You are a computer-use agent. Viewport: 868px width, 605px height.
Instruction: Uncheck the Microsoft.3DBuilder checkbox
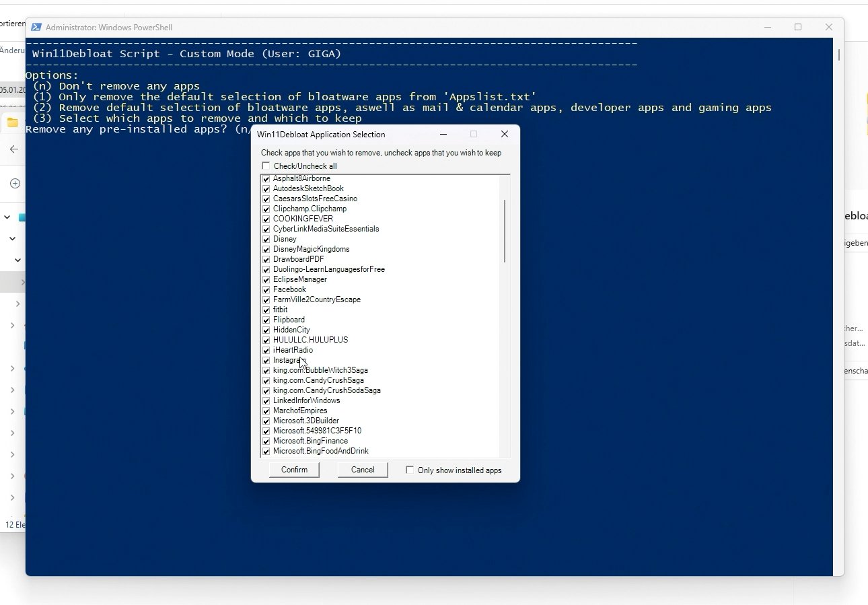pos(266,421)
